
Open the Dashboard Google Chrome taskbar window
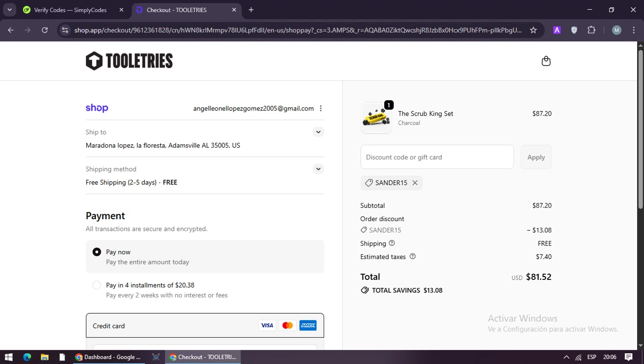[x=109, y=357]
